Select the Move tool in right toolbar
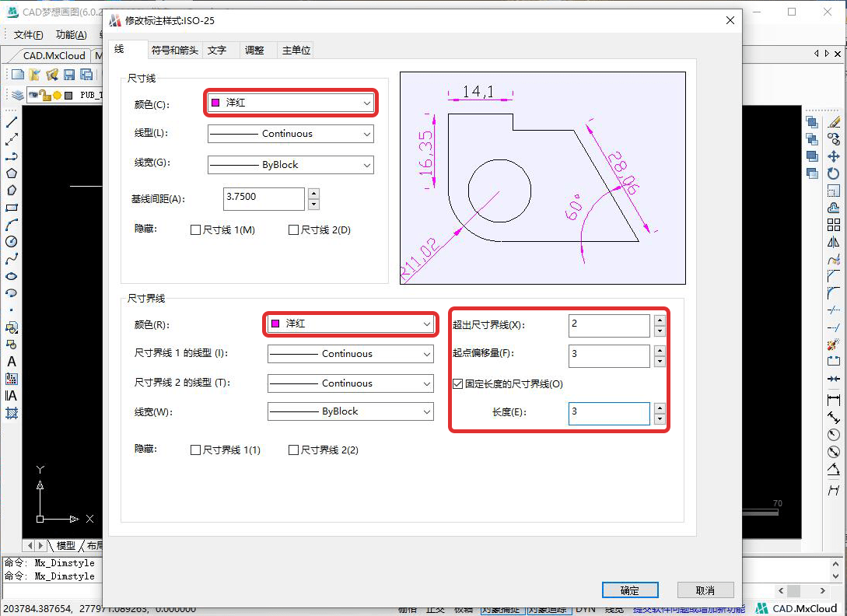The image size is (847, 616). 834,156
